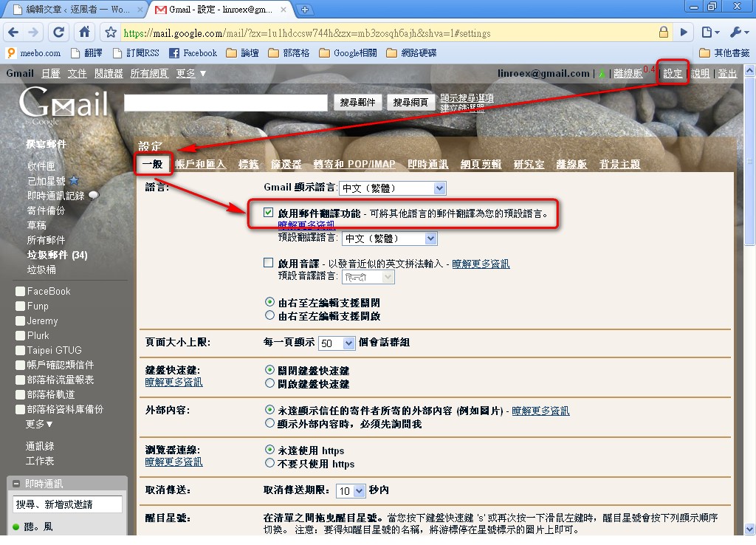Open 預設翻譯語言 dropdown
The height and width of the screenshot is (545, 756).
[390, 239]
